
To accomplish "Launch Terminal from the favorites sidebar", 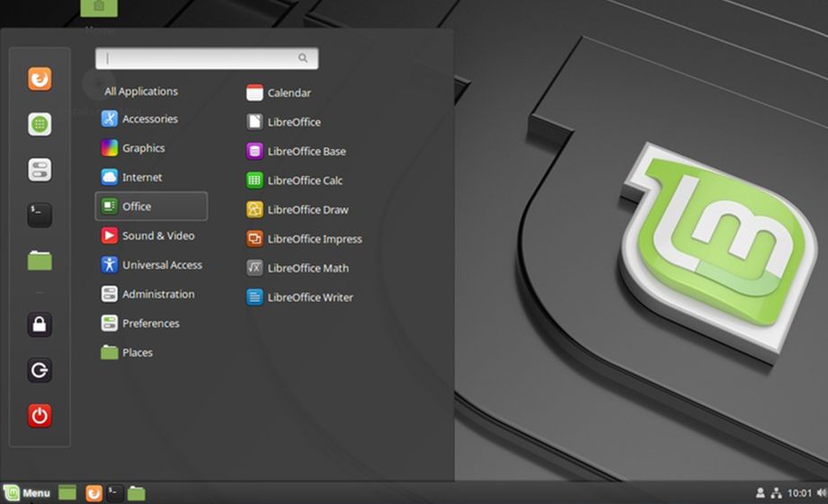I will [x=40, y=215].
